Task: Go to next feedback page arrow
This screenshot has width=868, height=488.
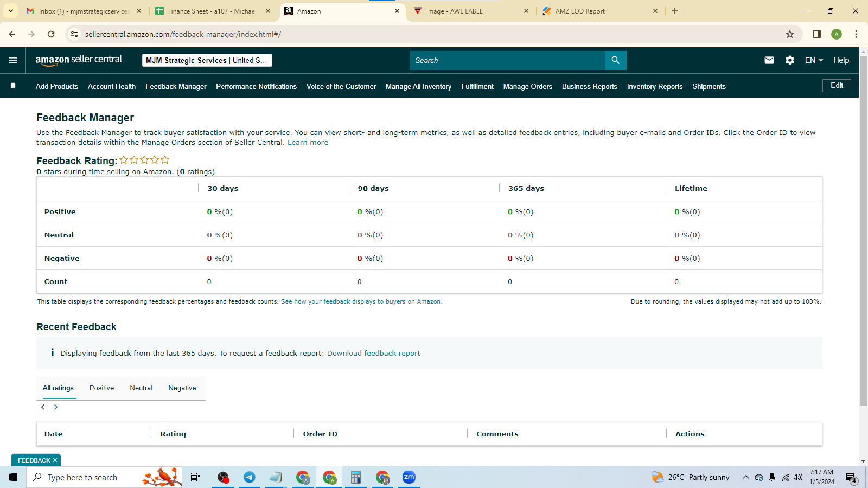Action: pos(55,407)
